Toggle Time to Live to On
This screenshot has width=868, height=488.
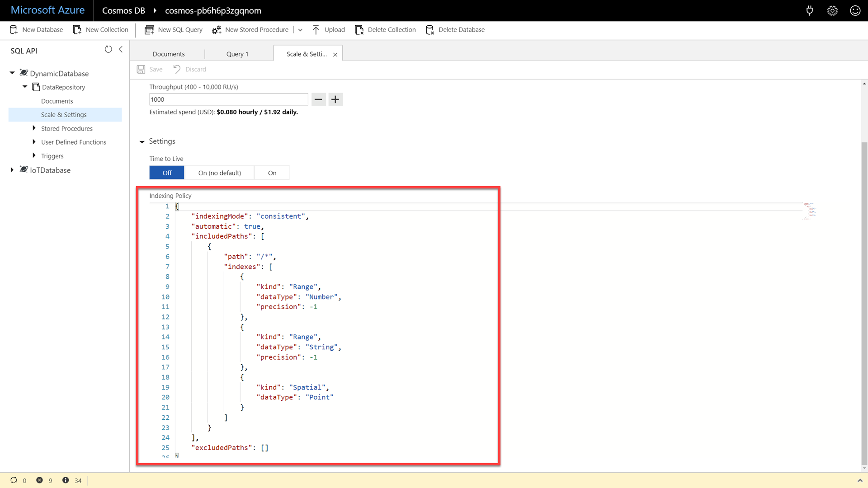tap(271, 173)
